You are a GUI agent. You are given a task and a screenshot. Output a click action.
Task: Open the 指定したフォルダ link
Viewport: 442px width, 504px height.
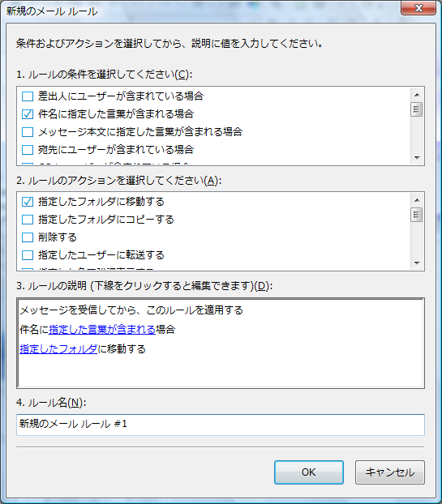tap(58, 349)
